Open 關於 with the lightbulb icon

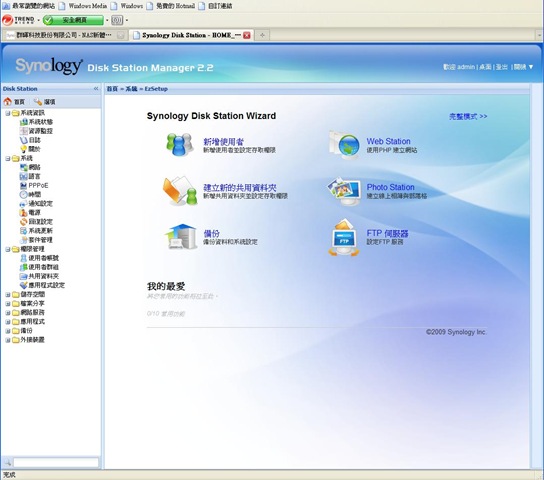click(30, 149)
